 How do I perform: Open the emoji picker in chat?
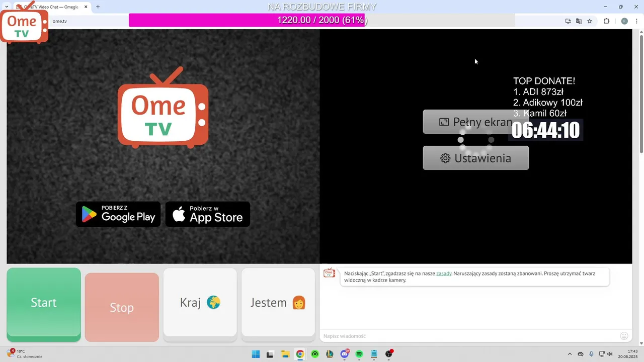coord(624,336)
